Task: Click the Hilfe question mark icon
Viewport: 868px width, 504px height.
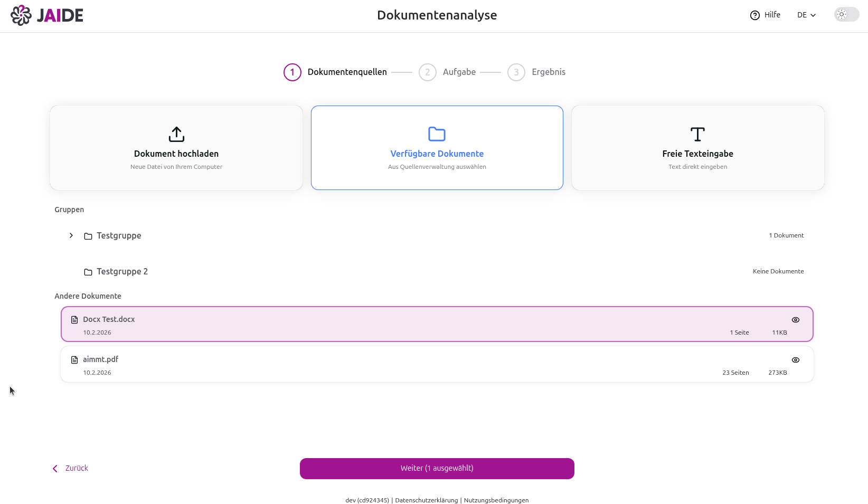Action: pos(754,15)
